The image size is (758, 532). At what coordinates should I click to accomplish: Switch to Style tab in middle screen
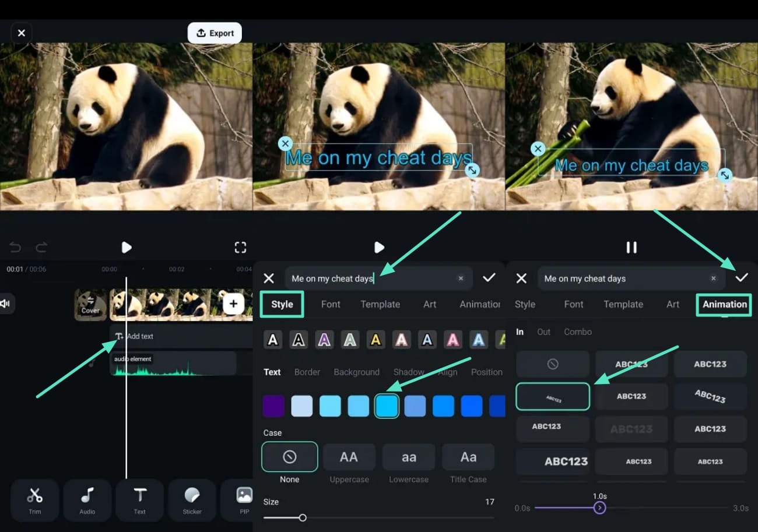point(282,304)
